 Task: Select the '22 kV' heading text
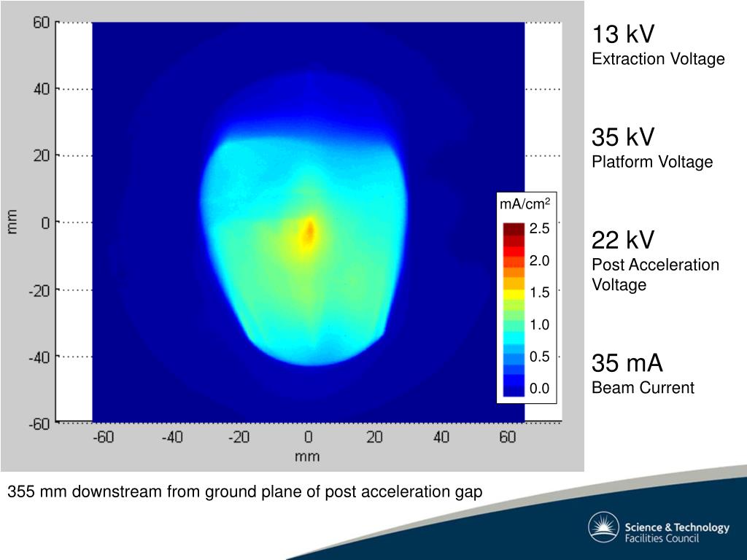(623, 240)
